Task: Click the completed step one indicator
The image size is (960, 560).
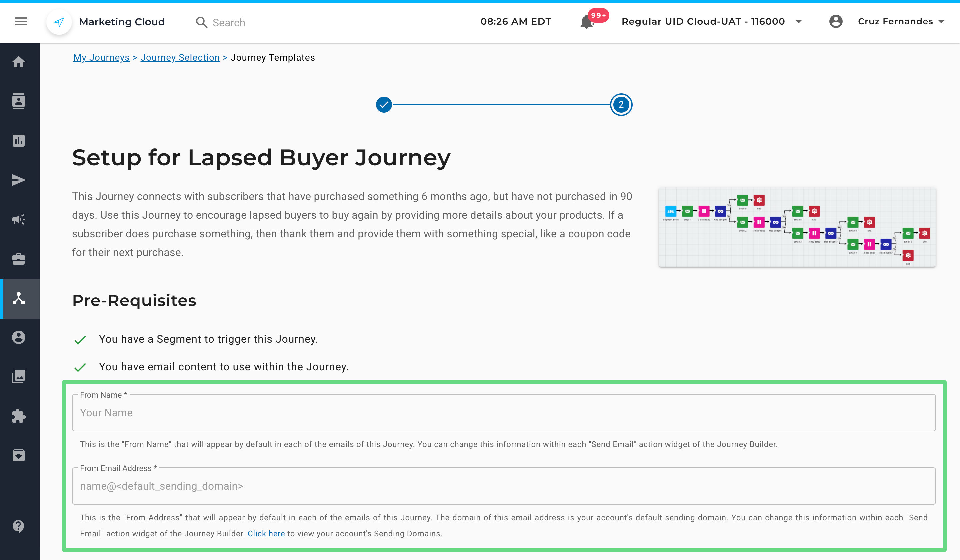Action: (x=384, y=104)
